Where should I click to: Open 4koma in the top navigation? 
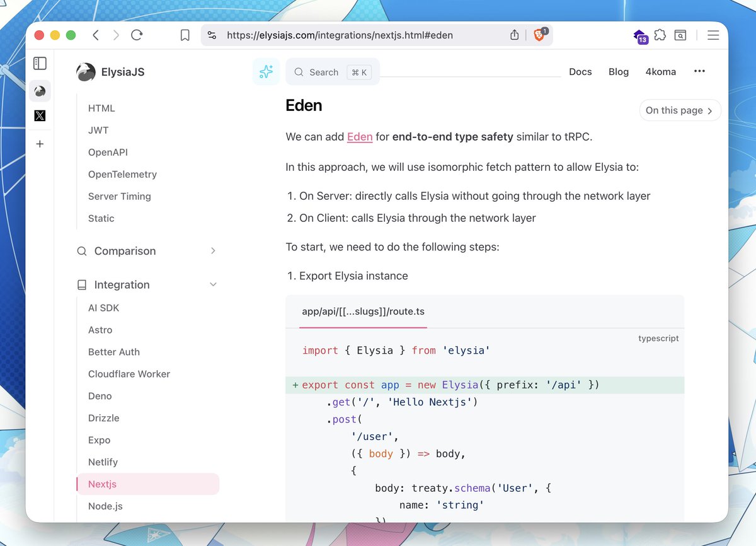[x=661, y=72]
